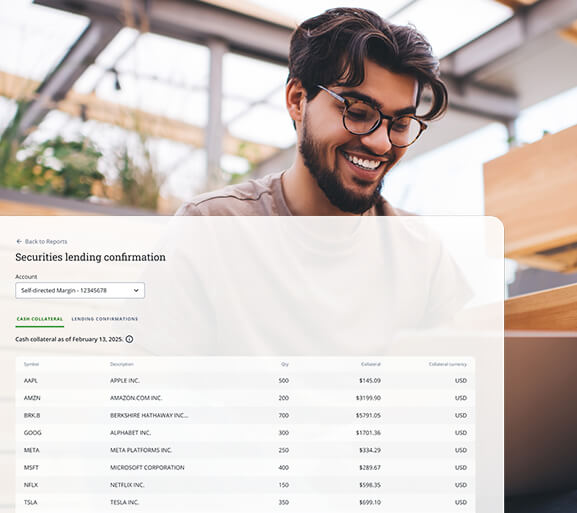
Task: Click the Securities lending confirmation heading
Action: (x=91, y=257)
